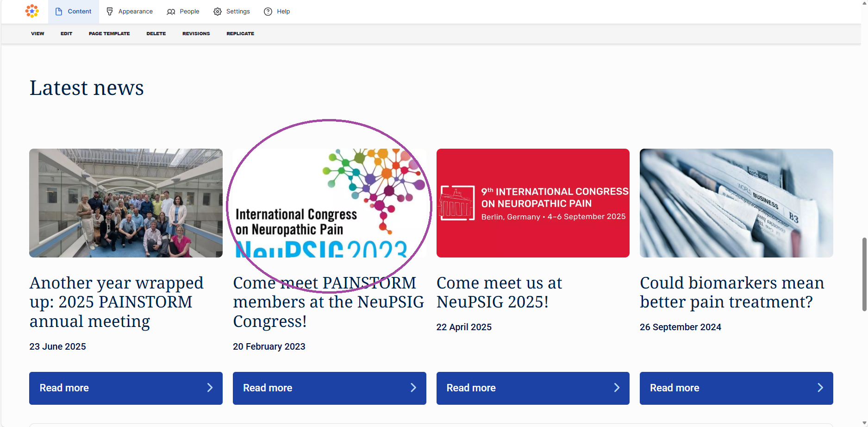868x427 pixels.
Task: Open 'Another year wrapped up' article headline
Action: (116, 302)
